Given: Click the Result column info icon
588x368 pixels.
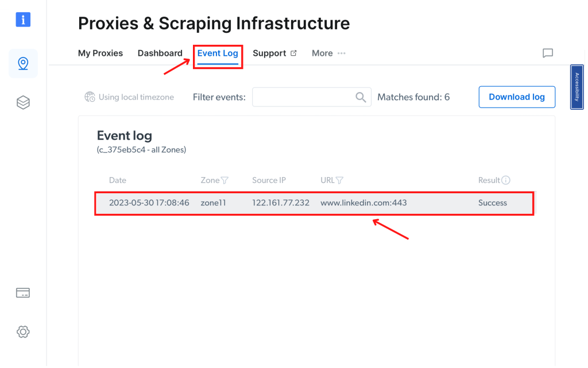Looking at the screenshot, I should coord(505,180).
